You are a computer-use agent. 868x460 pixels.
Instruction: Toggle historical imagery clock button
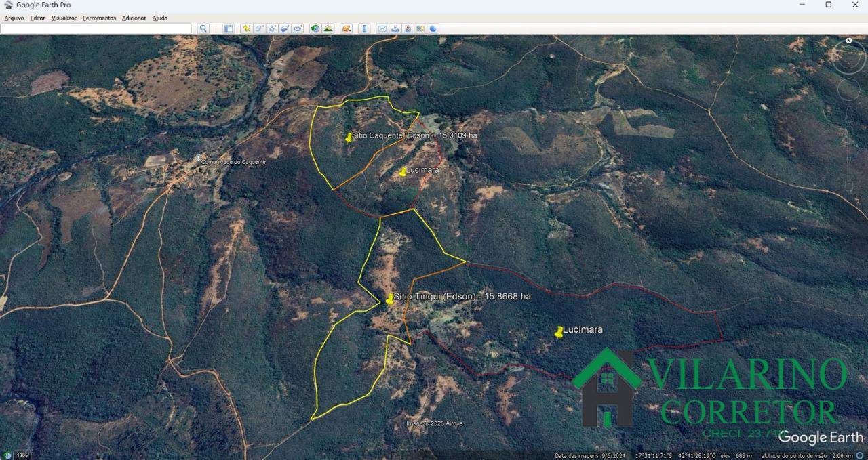(x=315, y=28)
